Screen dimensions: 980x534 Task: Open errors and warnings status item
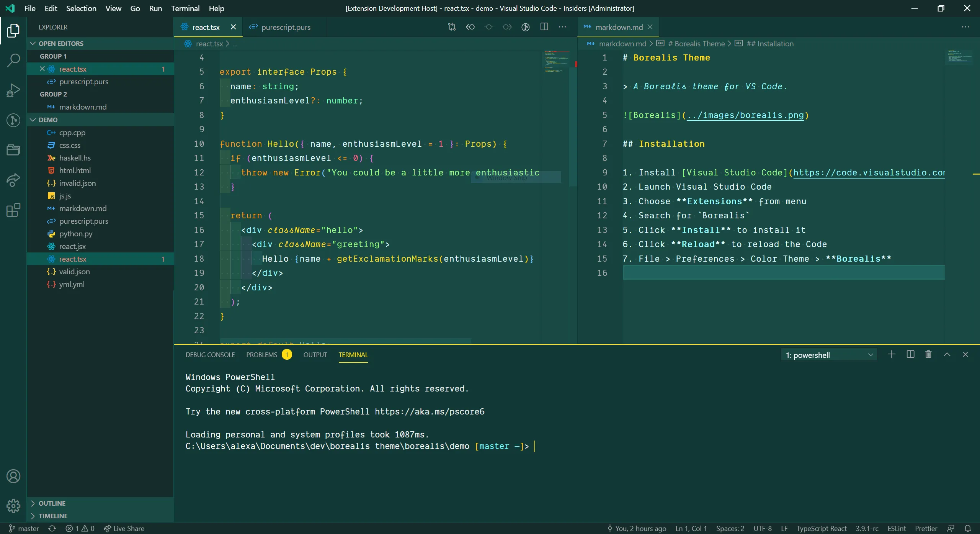[80, 528]
